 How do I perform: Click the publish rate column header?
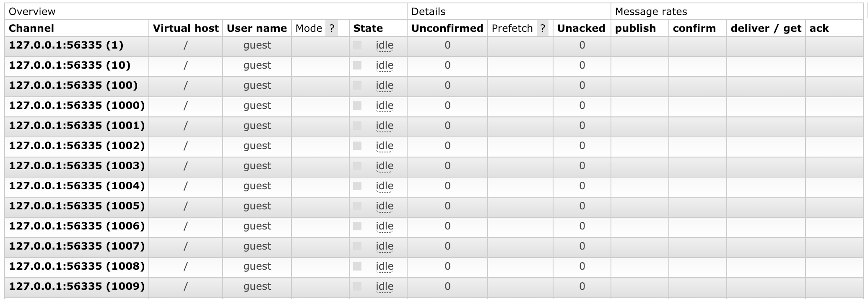click(635, 28)
